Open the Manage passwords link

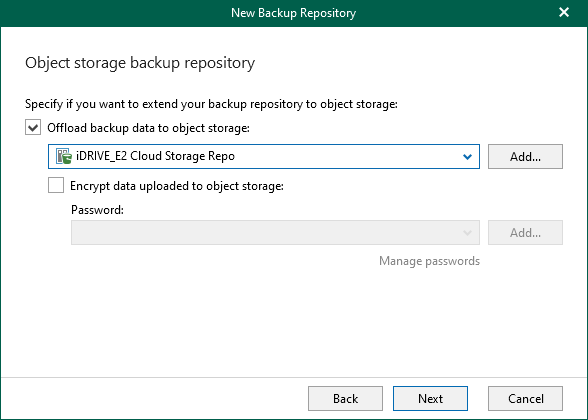point(429,261)
